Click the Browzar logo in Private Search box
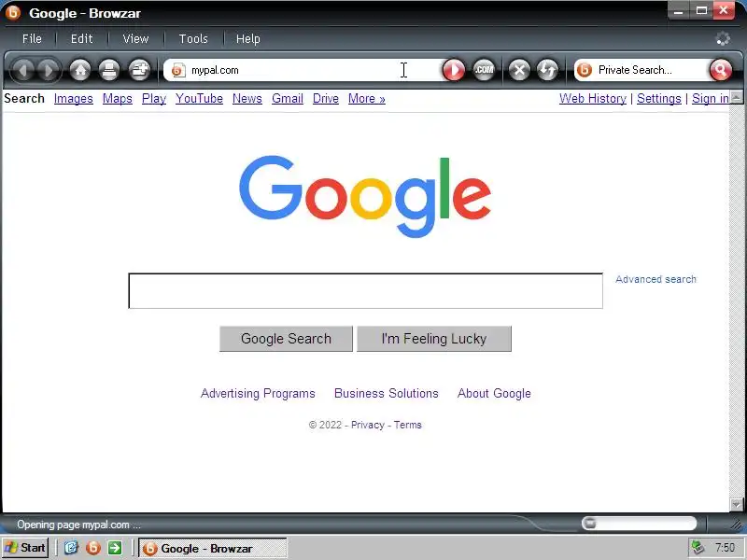Image resolution: width=747 pixels, height=560 pixels. point(585,71)
